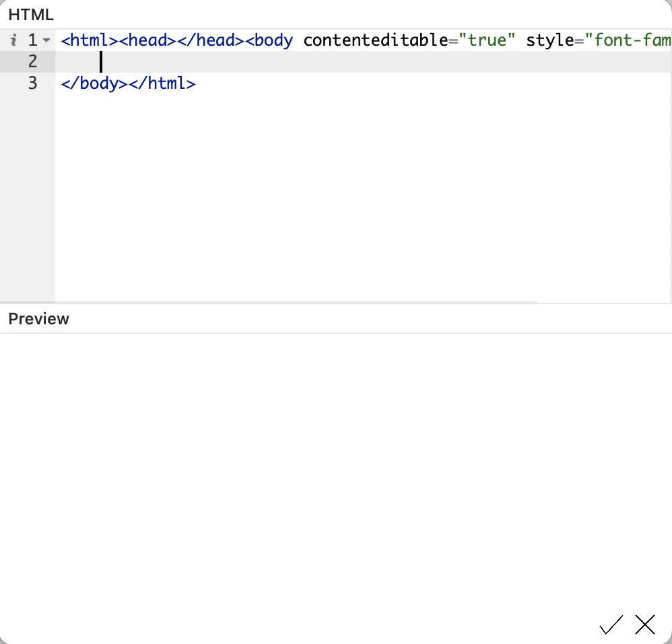
Task: Cancel editing with the X icon
Action: click(645, 624)
